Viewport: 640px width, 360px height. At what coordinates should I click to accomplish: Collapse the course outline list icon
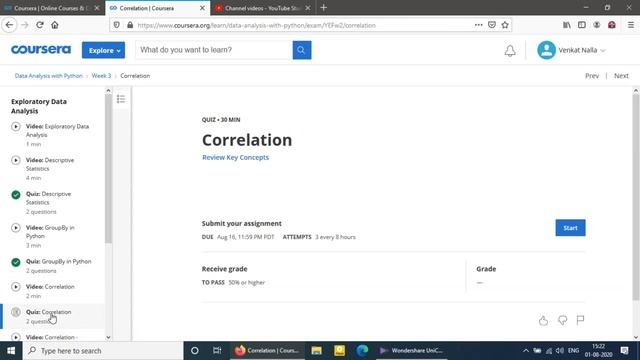click(121, 99)
